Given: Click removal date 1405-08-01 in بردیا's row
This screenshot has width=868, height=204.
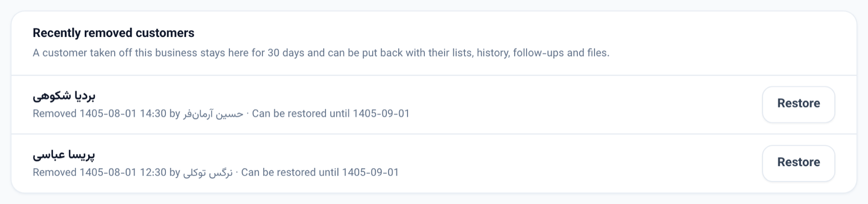Looking at the screenshot, I should coord(108,114).
